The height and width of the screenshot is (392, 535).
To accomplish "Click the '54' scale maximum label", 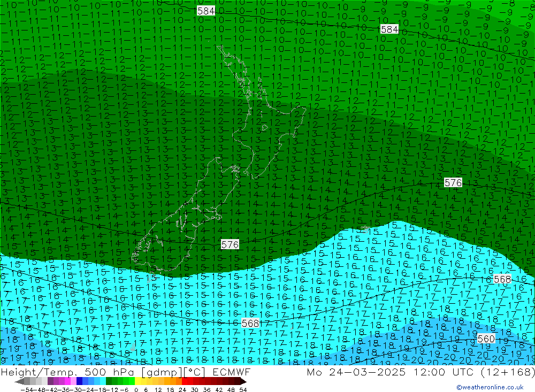I will [x=243, y=389].
